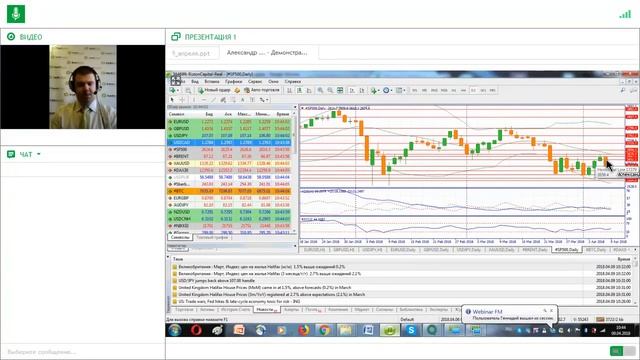This screenshot has height=360, width=640.
Task: Select candlestick chart type icon
Action: tap(299, 91)
